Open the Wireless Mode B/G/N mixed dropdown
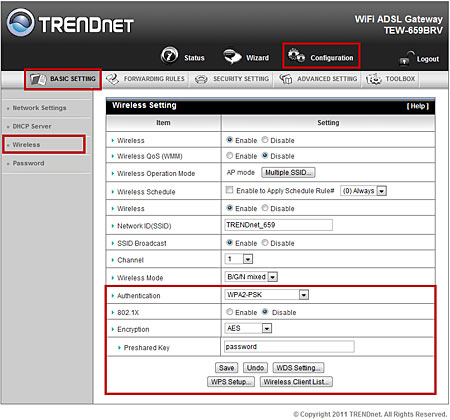The image size is (450, 420). pos(251,277)
